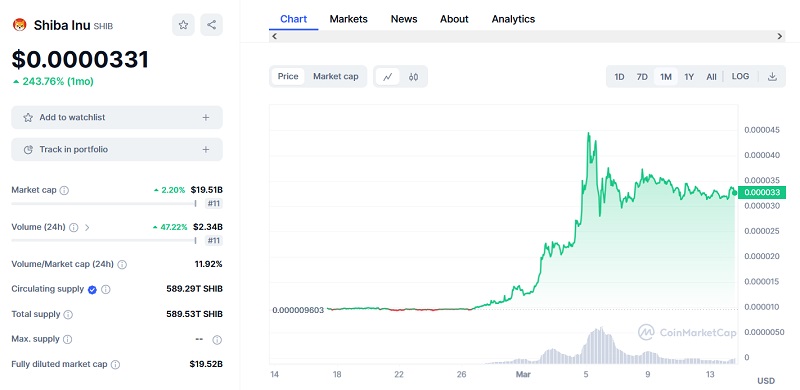Open the Markets tab
This screenshot has width=800, height=390.
tap(348, 19)
